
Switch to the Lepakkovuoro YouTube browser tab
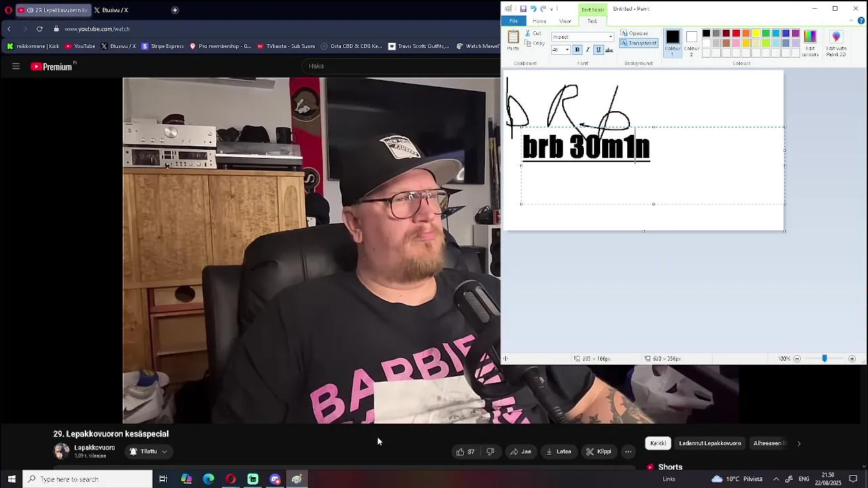(x=52, y=10)
